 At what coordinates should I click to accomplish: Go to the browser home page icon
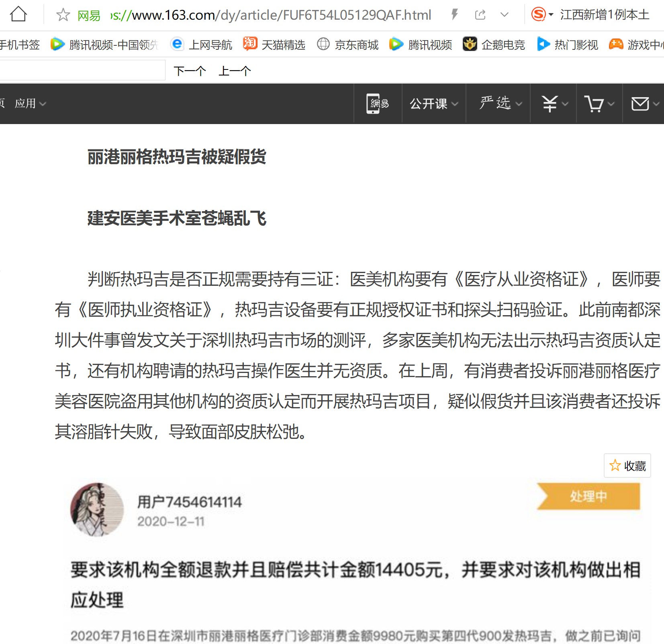18,15
